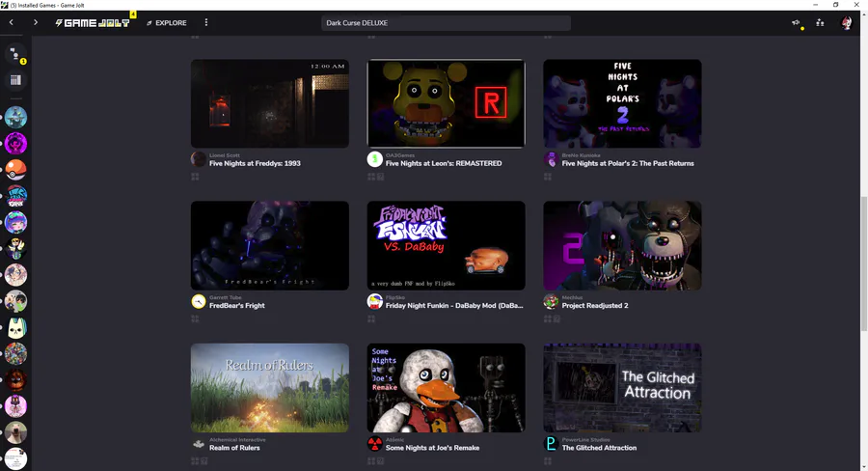Open the user profile avatar menu
The height and width of the screenshot is (471, 868).
click(x=847, y=23)
